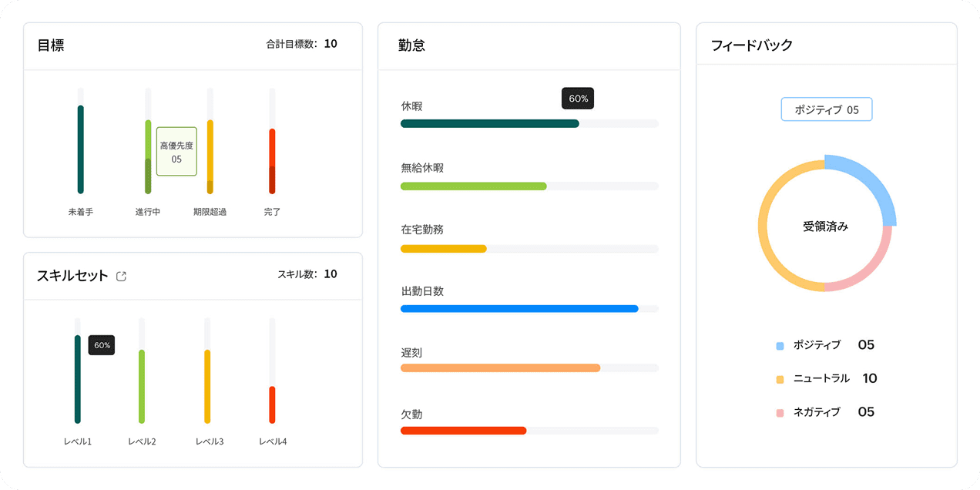Click the 受領済み donut chart center
980x490 pixels.
(825, 227)
